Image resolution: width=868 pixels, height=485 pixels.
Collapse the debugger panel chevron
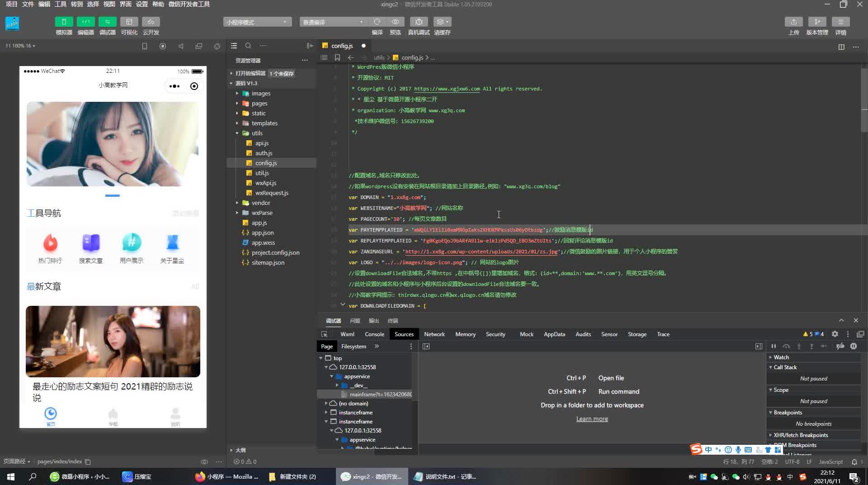841,320
